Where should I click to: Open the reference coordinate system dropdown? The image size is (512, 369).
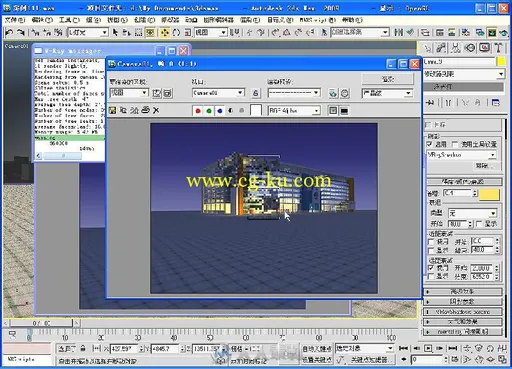point(211,32)
